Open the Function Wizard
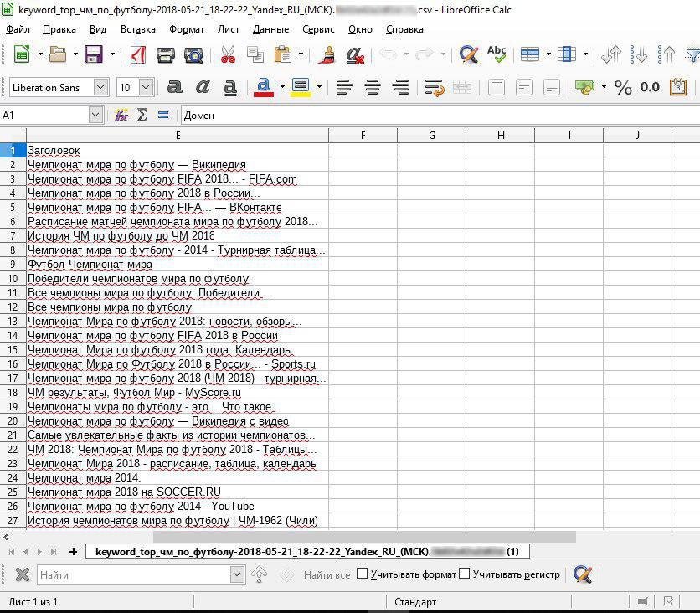The height and width of the screenshot is (613, 700). (121, 116)
